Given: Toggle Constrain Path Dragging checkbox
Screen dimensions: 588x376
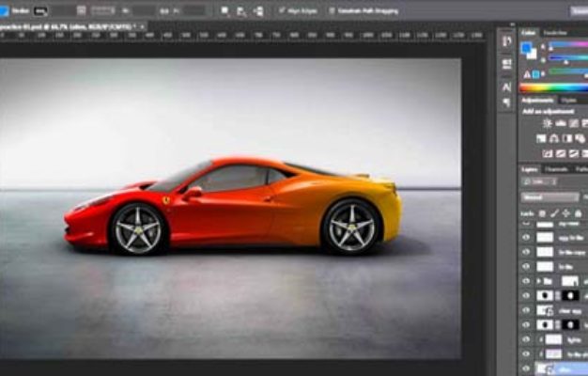Looking at the screenshot, I should 332,11.
